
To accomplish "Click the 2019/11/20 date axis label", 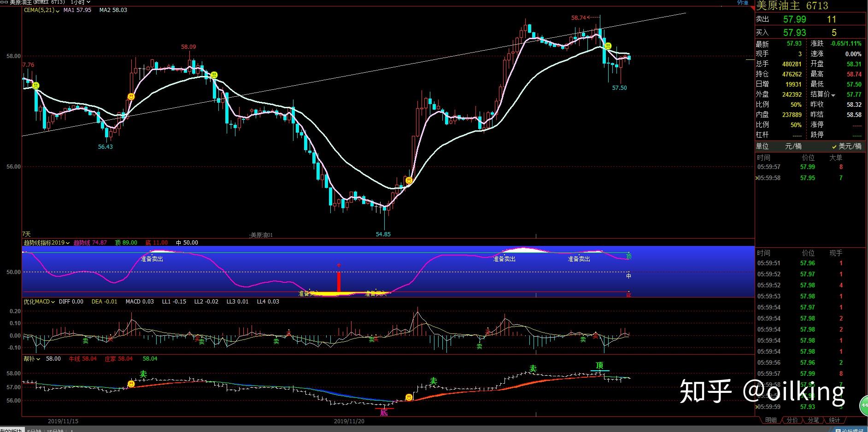I will [x=349, y=421].
